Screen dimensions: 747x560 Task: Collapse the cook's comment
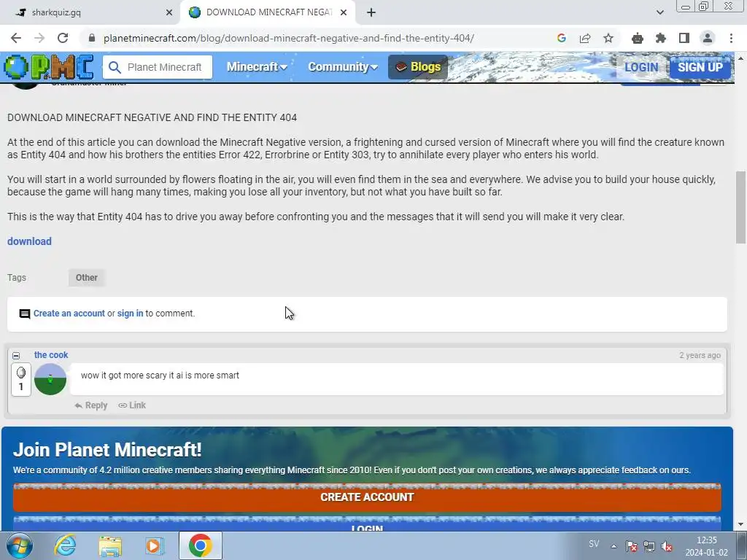coord(16,356)
